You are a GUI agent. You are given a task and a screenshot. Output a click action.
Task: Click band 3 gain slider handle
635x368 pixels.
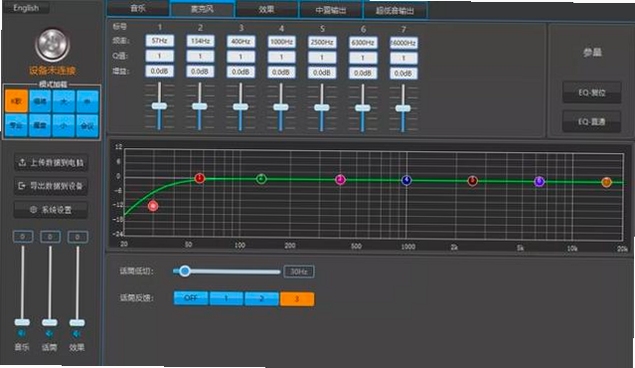coord(241,107)
